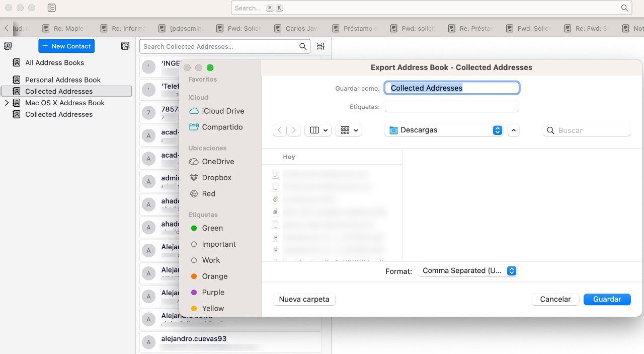Select the alejandro.cuevas93 contact row
The width and height of the screenshot is (644, 354).
(230, 342)
